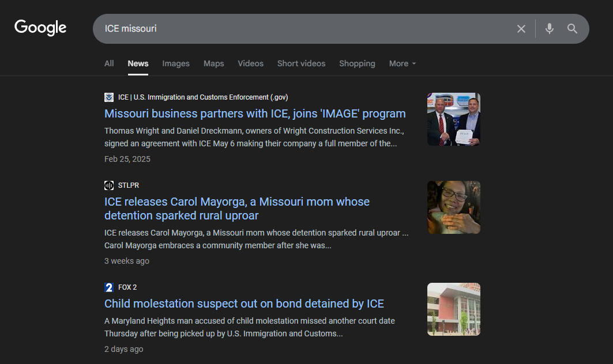Click the FOX 2 source favicon

click(x=109, y=287)
